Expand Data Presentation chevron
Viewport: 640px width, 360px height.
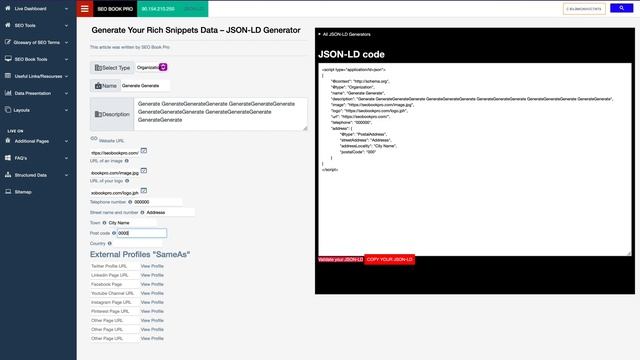coord(66,93)
